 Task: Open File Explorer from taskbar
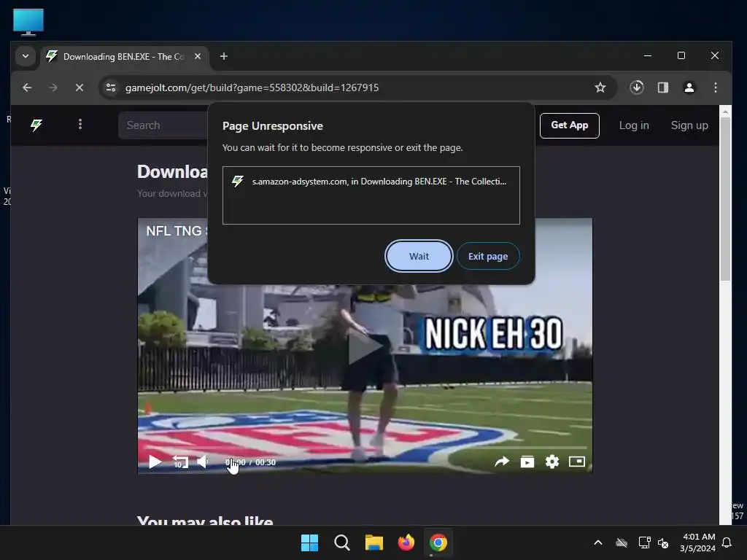point(374,542)
